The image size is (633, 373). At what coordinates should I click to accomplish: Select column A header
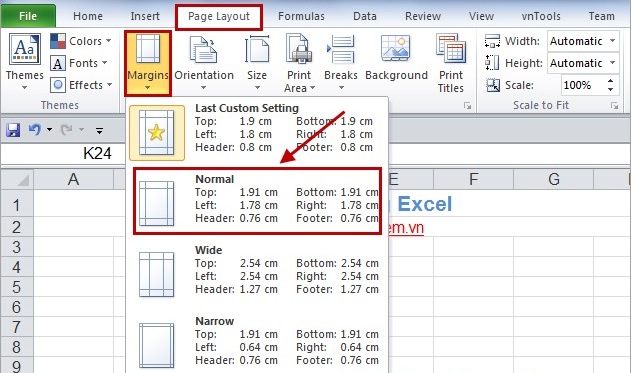73,179
